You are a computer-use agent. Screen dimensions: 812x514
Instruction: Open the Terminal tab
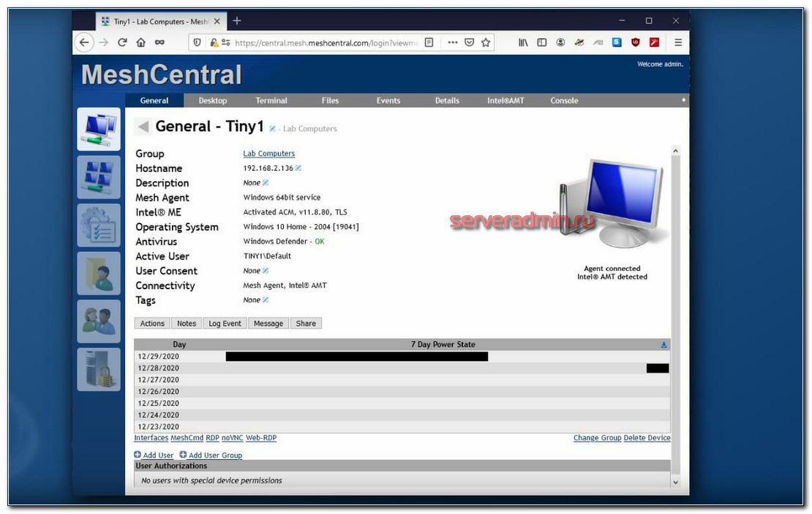tap(271, 101)
